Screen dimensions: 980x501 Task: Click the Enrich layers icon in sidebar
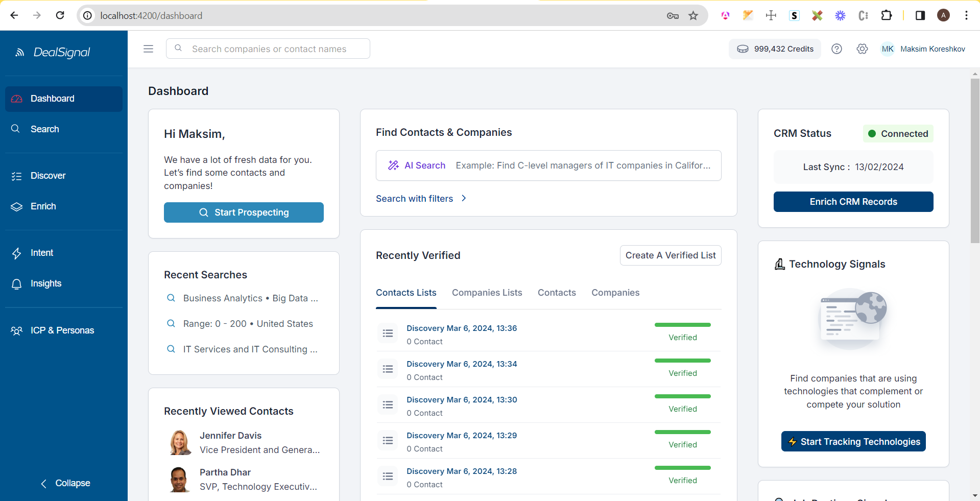click(17, 207)
